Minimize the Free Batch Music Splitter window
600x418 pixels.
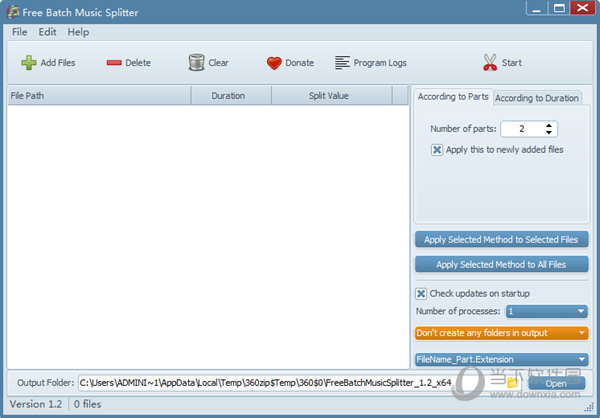(537, 8)
